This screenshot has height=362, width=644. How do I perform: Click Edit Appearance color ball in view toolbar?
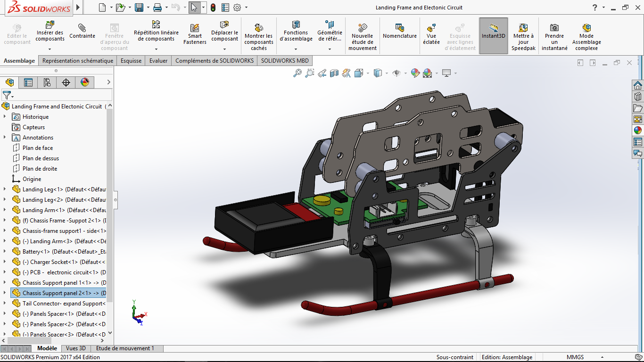pyautogui.click(x=415, y=73)
